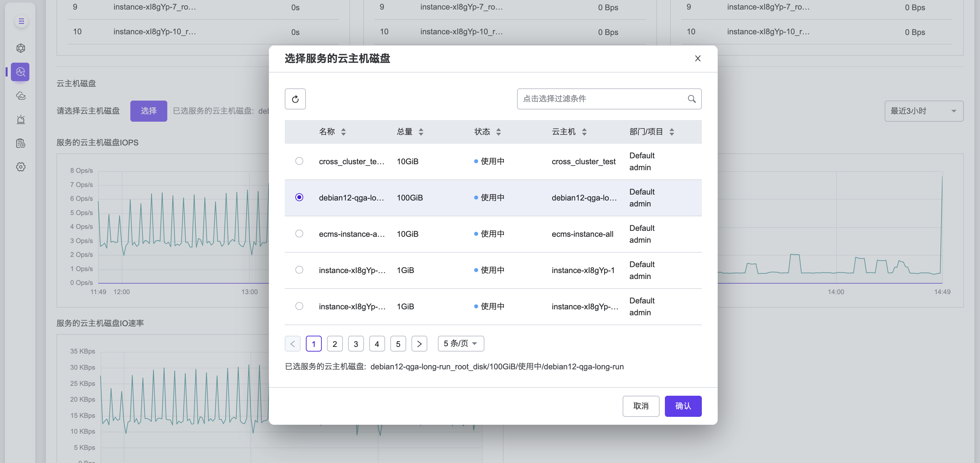Go to page 4
This screenshot has width=980, height=463.
coord(377,344)
